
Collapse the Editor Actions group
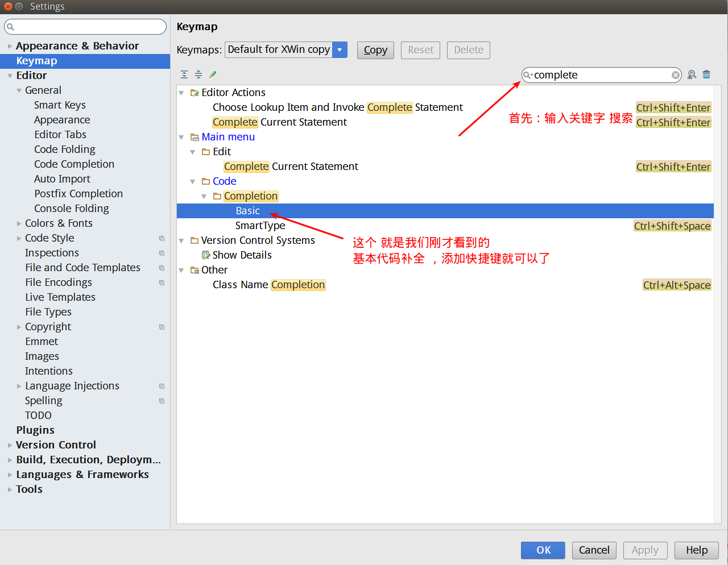(x=181, y=93)
